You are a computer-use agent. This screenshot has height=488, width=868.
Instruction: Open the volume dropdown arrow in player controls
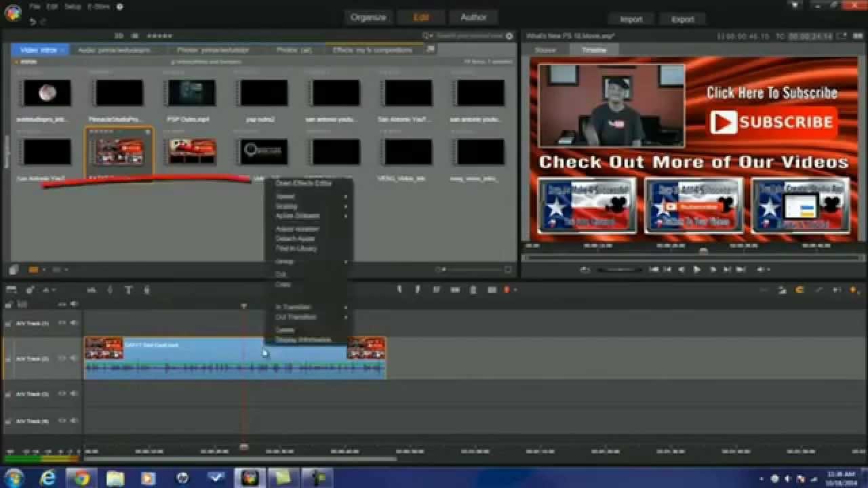(768, 270)
